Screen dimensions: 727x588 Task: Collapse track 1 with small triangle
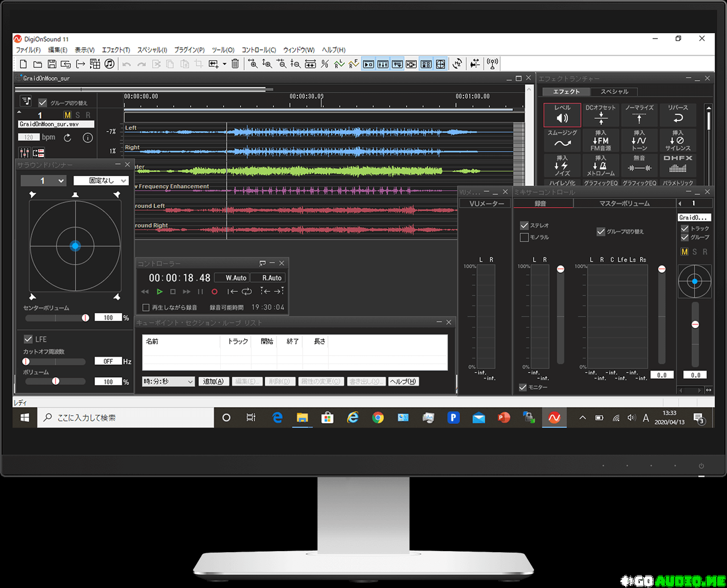[x=19, y=112]
